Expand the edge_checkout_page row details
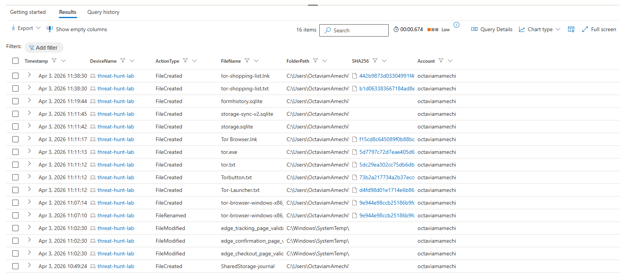This screenshot has width=644, height=280. pyautogui.click(x=29, y=253)
